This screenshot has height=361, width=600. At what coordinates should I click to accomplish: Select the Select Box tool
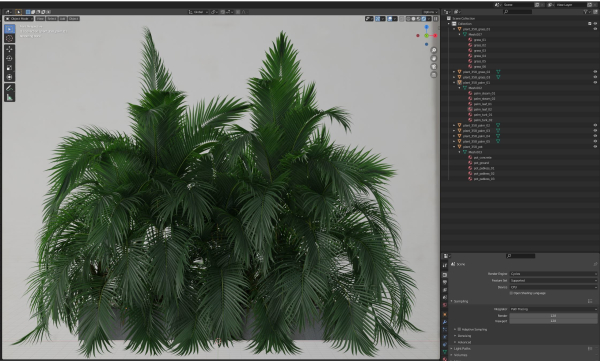(10, 29)
